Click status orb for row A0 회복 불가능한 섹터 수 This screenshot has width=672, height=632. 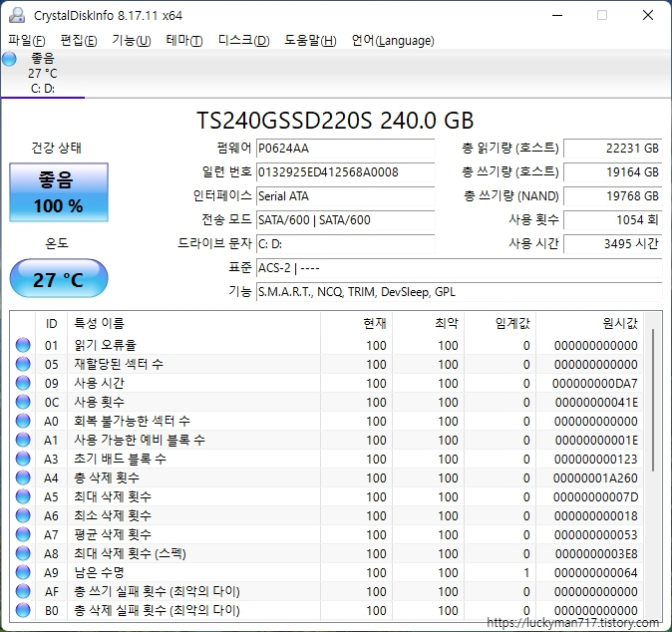(23, 421)
